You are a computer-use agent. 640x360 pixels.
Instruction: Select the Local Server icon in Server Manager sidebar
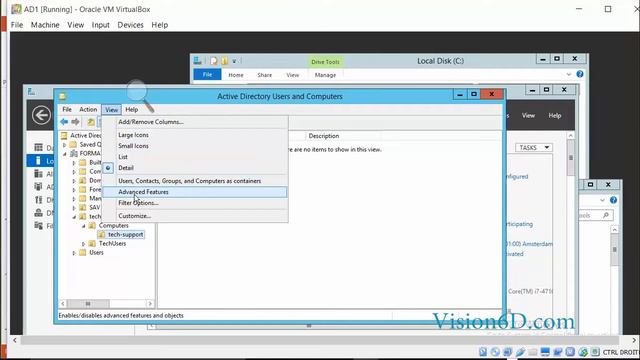pos(38,161)
